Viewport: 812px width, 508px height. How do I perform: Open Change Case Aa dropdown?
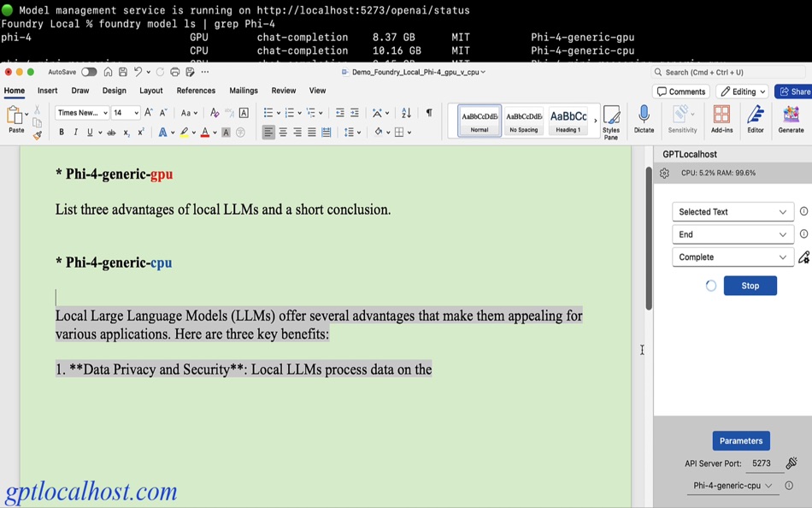point(189,113)
